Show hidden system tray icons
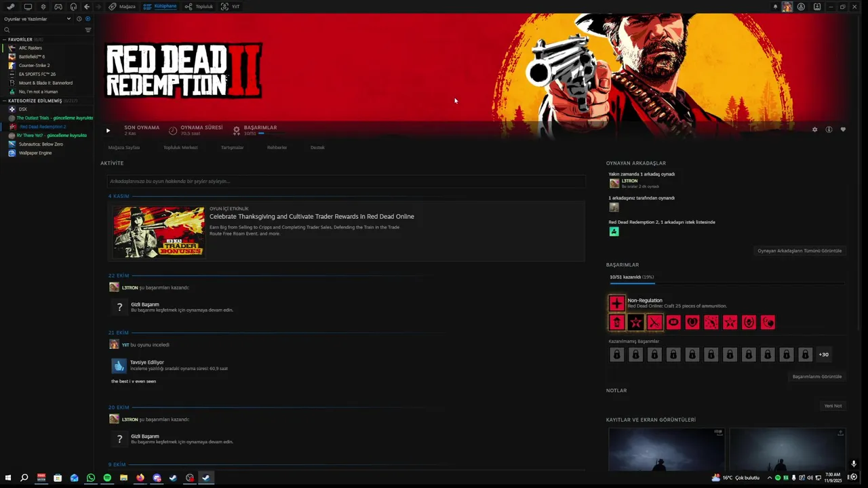The image size is (868, 488). tap(770, 478)
